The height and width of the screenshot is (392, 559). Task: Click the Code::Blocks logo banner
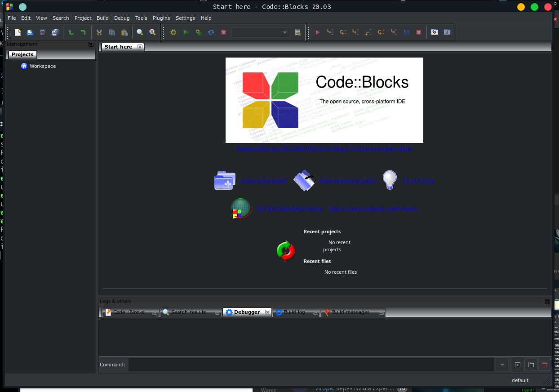[x=324, y=100]
